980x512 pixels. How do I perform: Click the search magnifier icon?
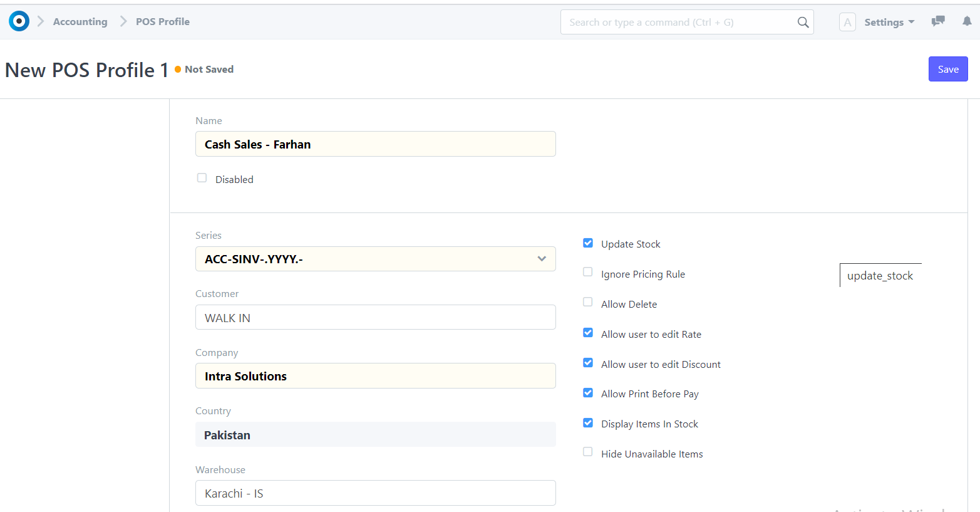coord(803,21)
